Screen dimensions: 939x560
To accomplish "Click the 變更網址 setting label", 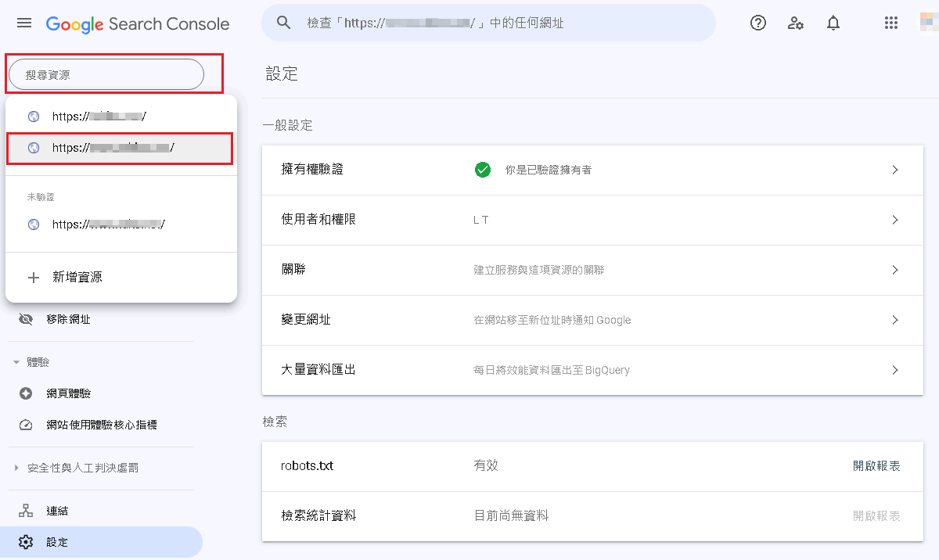I will click(x=306, y=320).
